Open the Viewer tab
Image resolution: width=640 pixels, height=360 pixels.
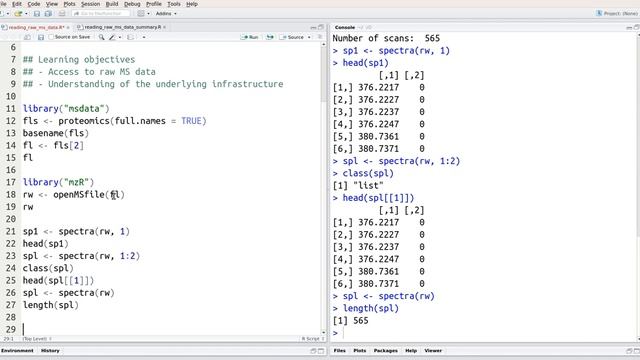(x=433, y=351)
